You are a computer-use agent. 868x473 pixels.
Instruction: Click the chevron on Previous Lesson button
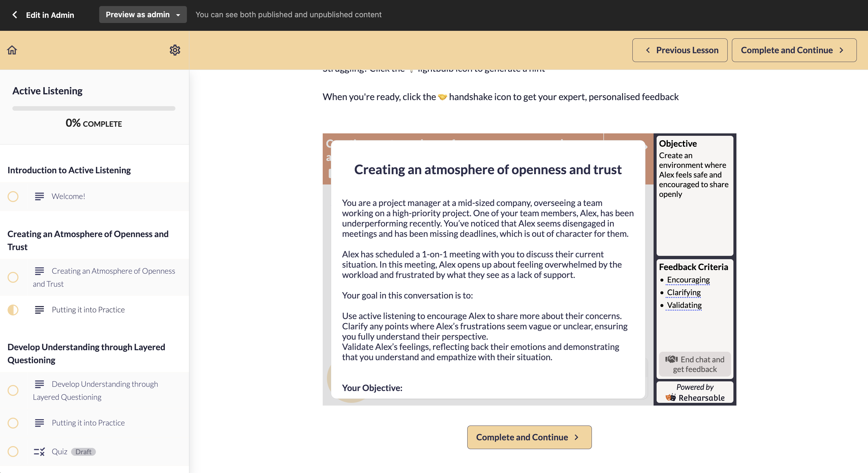648,50
